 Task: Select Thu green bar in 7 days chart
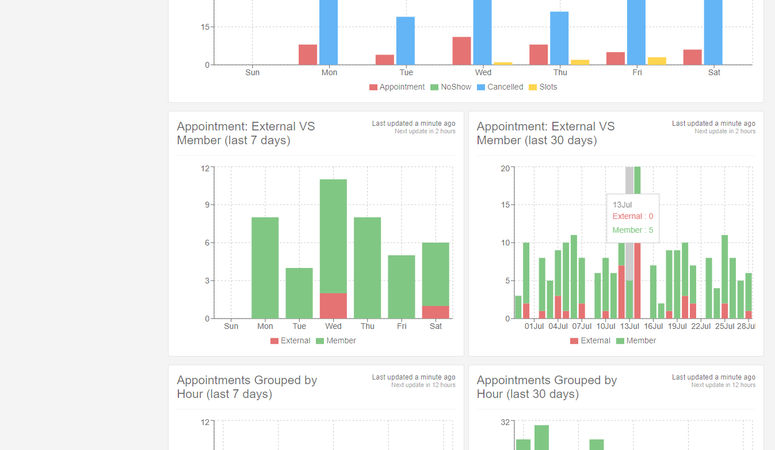[367, 268]
